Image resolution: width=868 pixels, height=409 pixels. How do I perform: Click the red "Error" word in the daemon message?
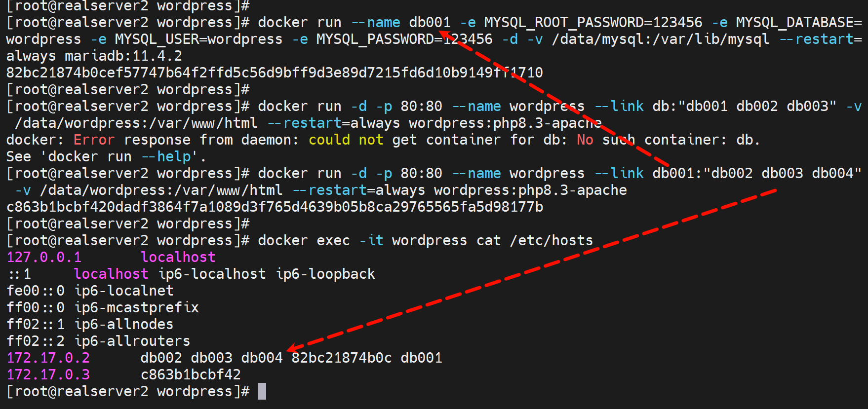click(x=94, y=140)
